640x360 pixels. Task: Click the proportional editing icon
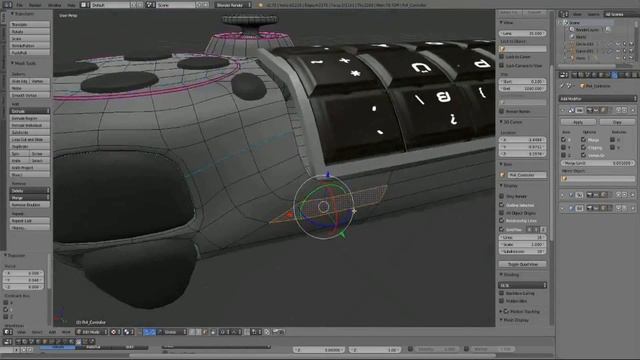pos(223,332)
